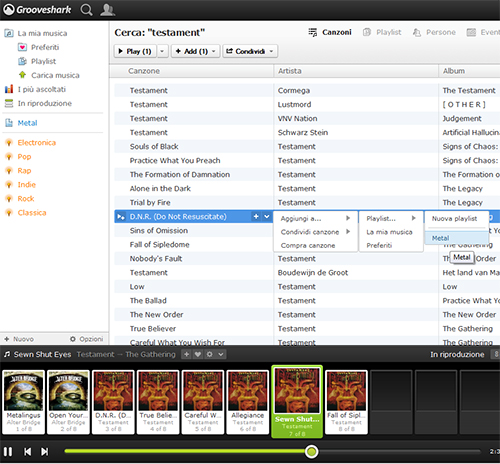500x464 pixels.
Task: Switch to the Persone tab
Action: click(x=434, y=32)
